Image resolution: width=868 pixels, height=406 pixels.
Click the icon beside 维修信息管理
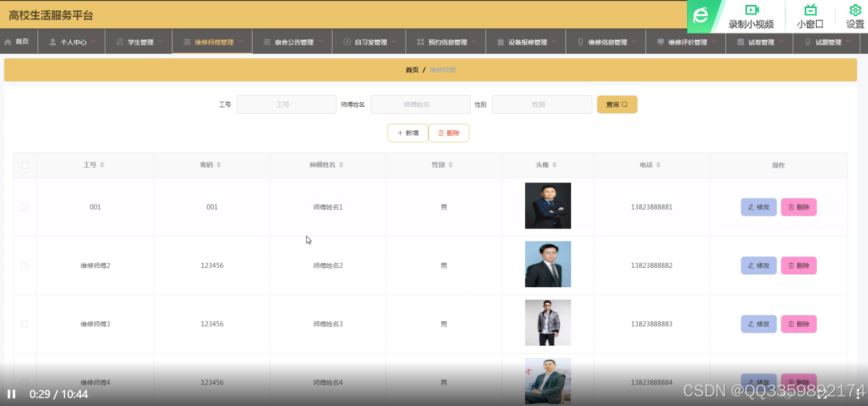(580, 42)
